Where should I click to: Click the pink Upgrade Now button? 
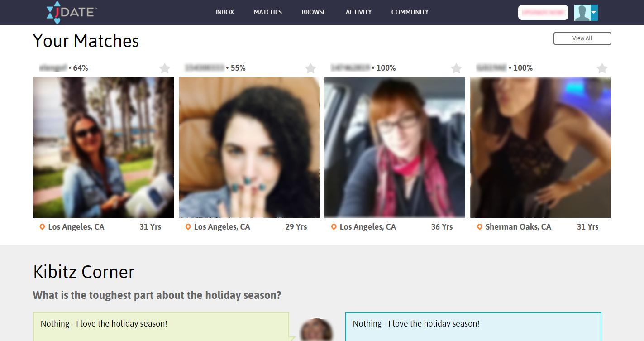tap(543, 13)
